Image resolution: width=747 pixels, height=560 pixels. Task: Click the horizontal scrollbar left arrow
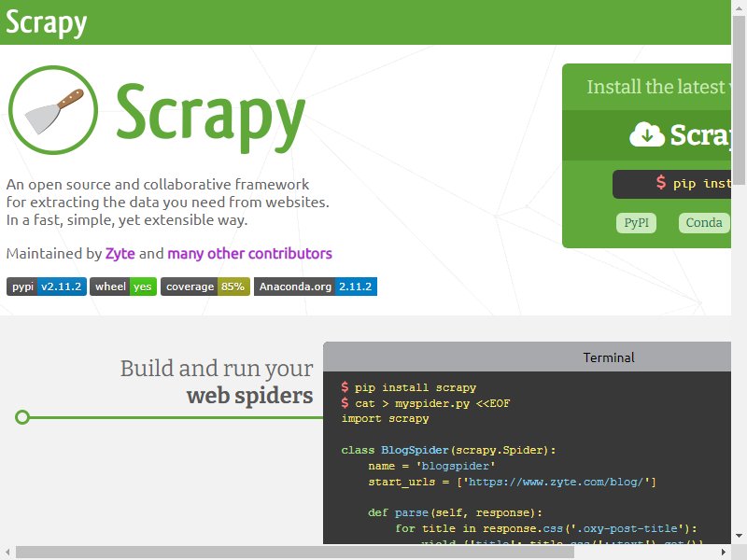(7, 552)
